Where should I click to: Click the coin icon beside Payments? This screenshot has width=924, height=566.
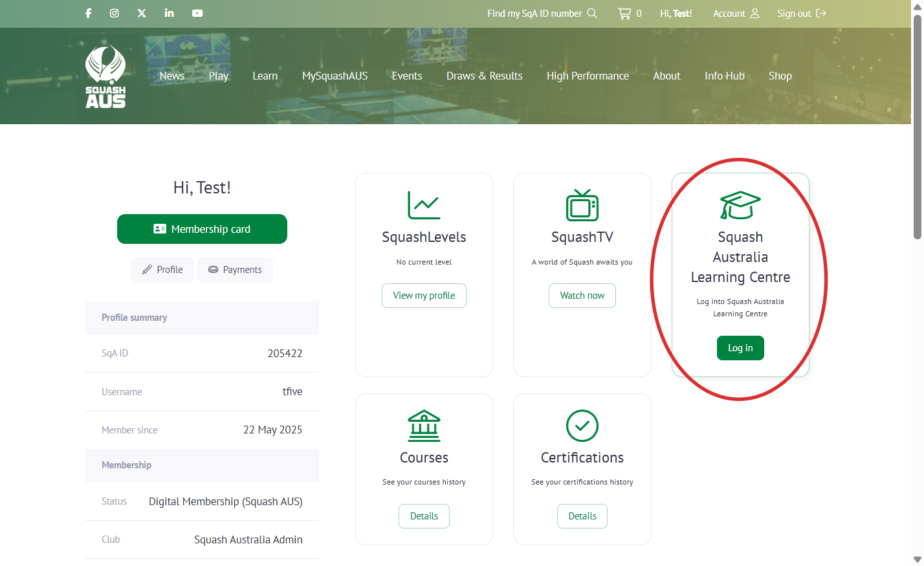pos(213,270)
